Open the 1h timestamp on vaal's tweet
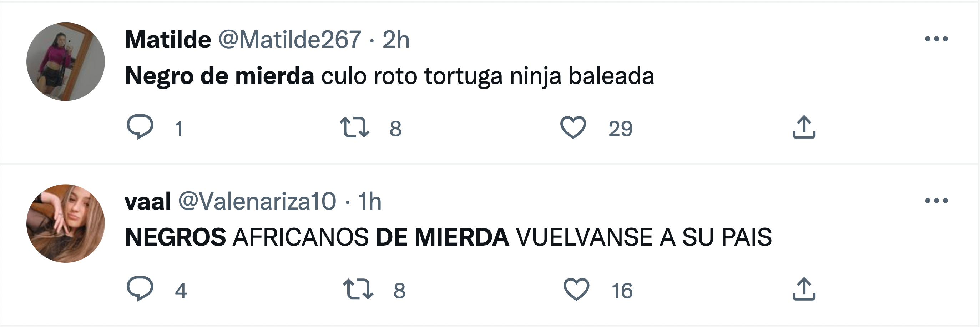Viewport: 980px width, 327px height. [x=369, y=201]
